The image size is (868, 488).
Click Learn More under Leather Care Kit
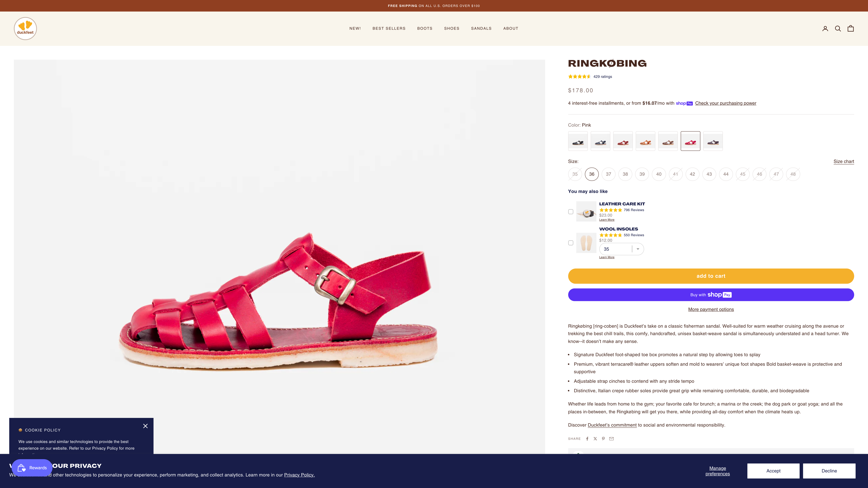coord(607,220)
